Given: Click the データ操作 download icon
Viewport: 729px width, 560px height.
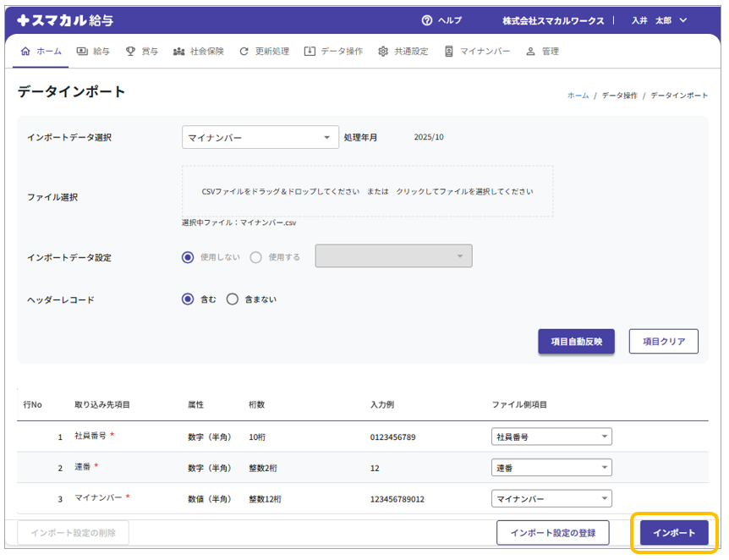Looking at the screenshot, I should tap(310, 52).
